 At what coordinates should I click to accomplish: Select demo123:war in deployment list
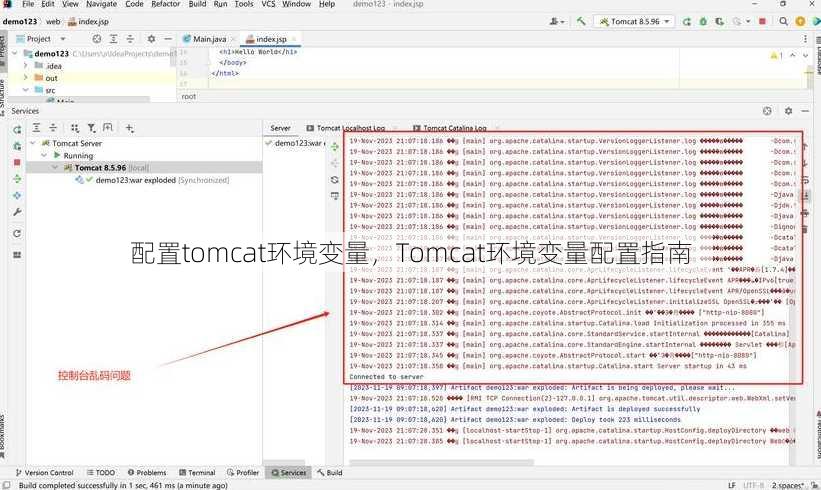(x=296, y=143)
